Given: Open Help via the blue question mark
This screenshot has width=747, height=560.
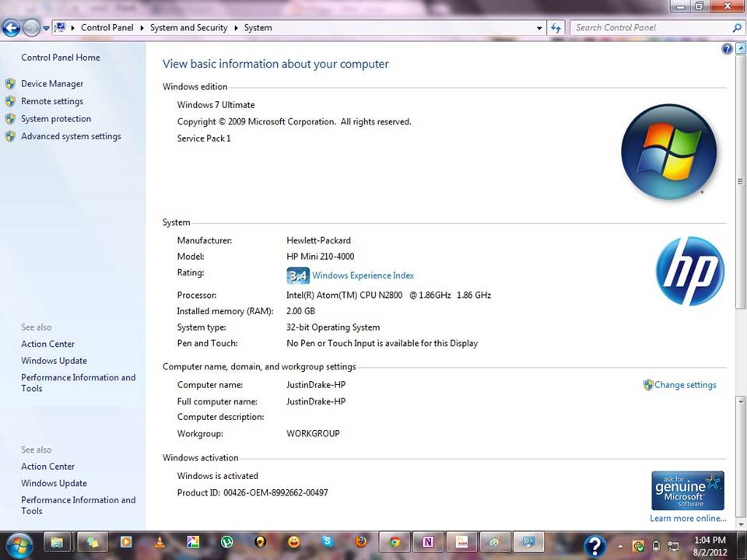Looking at the screenshot, I should pyautogui.click(x=727, y=48).
